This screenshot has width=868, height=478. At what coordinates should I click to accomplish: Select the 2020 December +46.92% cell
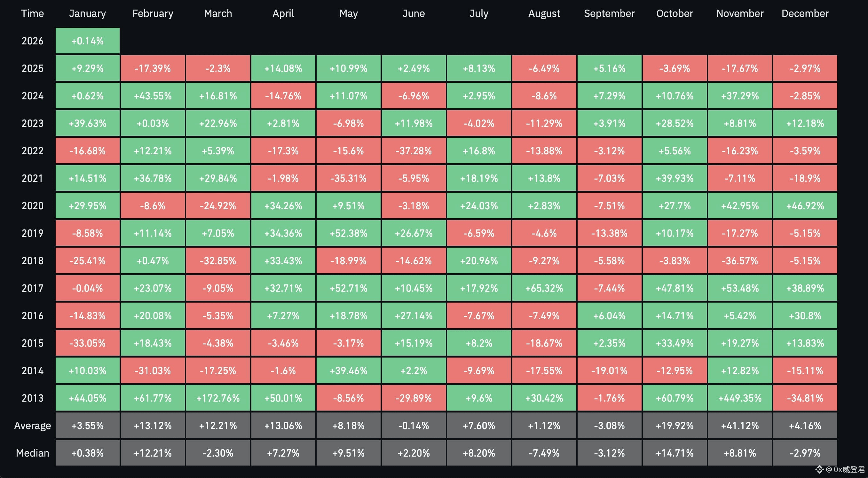tap(805, 206)
